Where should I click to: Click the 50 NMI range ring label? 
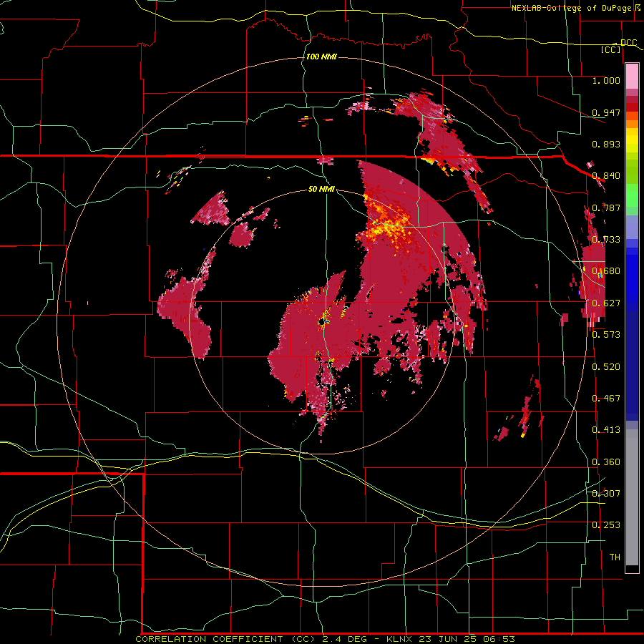(321, 189)
